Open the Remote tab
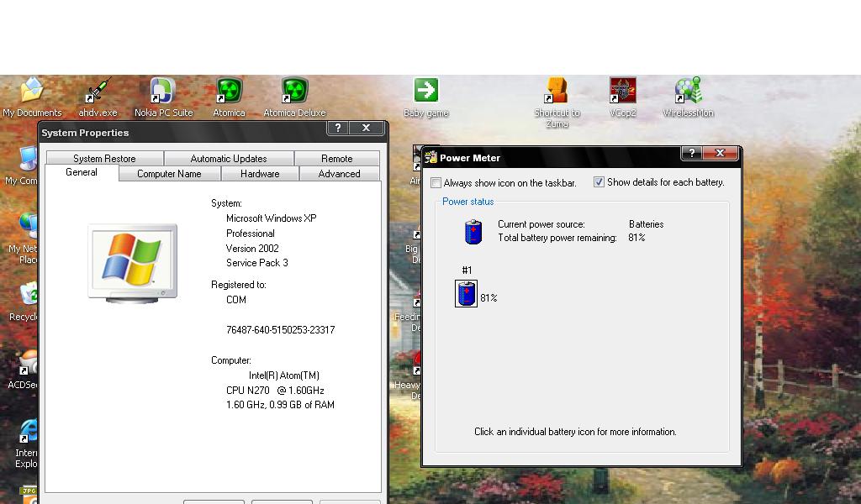The height and width of the screenshot is (504, 861). [336, 159]
